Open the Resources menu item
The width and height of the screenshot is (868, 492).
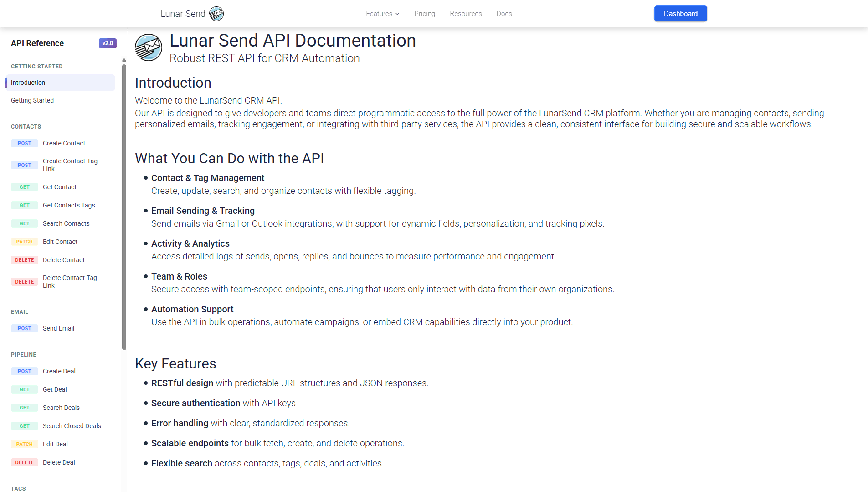tap(466, 14)
